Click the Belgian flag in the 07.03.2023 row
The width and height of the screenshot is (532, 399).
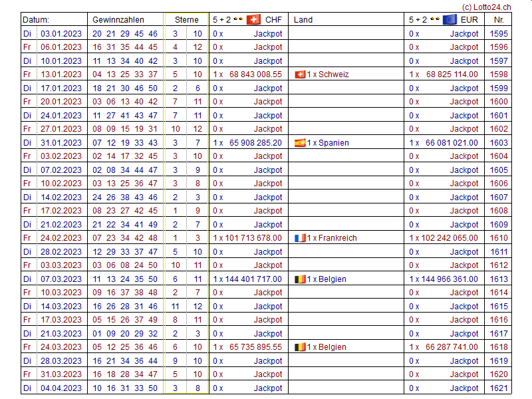[x=299, y=279]
